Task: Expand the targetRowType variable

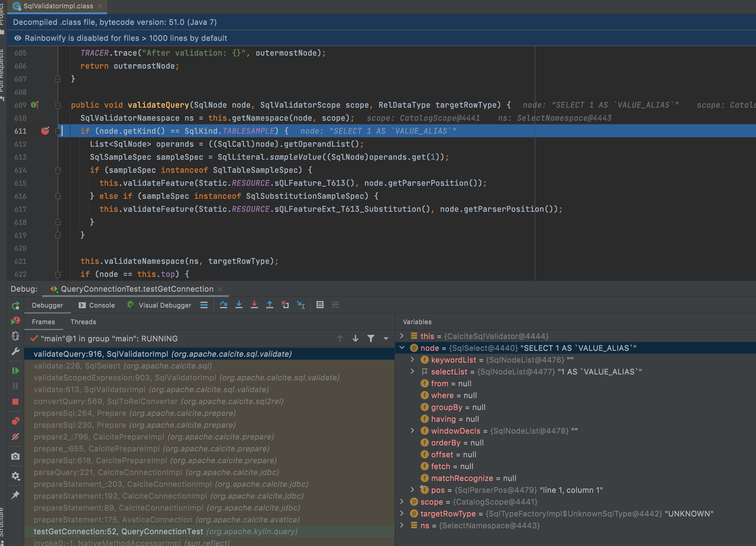Action: (x=402, y=514)
